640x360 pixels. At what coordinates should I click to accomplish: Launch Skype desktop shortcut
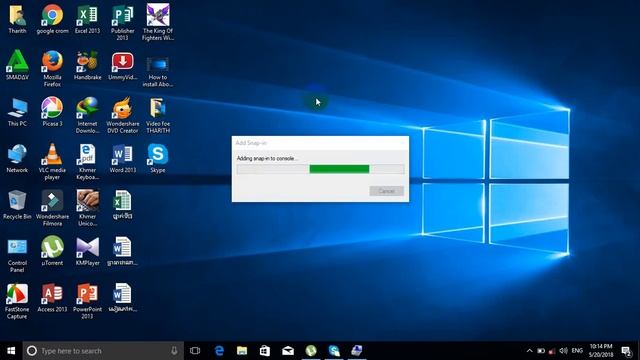pyautogui.click(x=158, y=158)
